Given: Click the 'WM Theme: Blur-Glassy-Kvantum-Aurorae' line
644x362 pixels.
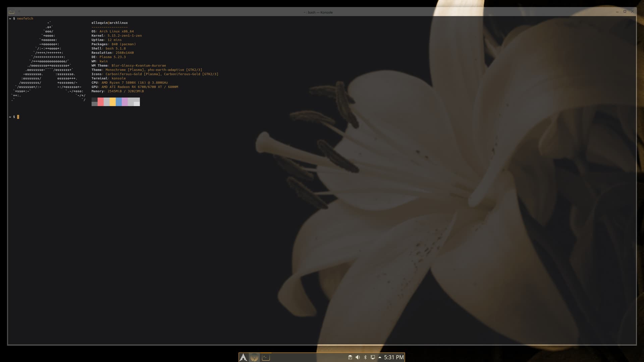Looking at the screenshot, I should pyautogui.click(x=129, y=66).
